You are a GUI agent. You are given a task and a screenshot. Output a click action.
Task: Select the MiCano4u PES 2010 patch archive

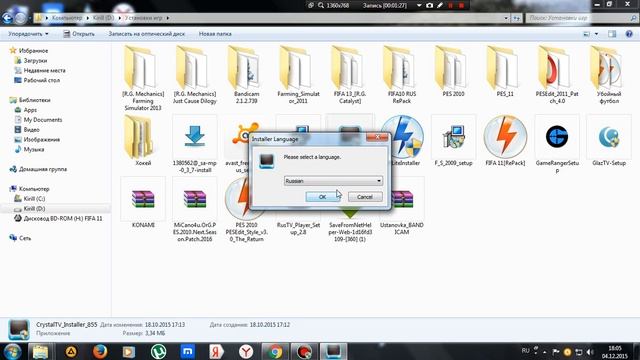(x=195, y=210)
